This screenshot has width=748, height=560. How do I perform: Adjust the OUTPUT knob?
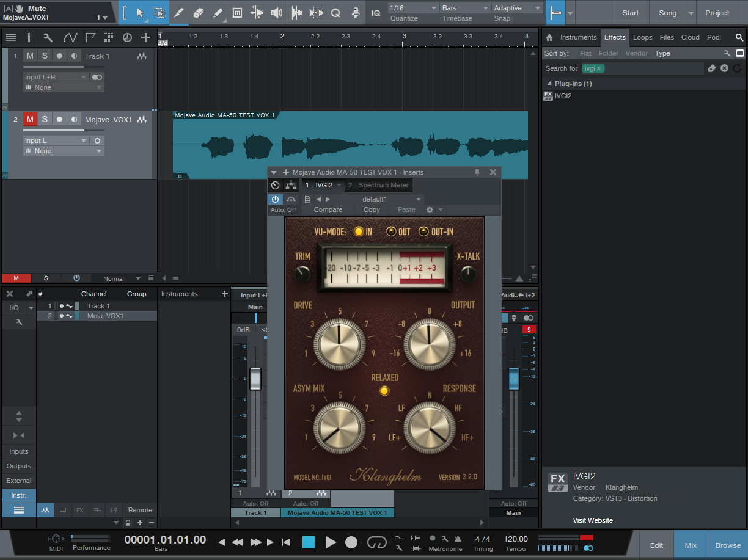429,343
